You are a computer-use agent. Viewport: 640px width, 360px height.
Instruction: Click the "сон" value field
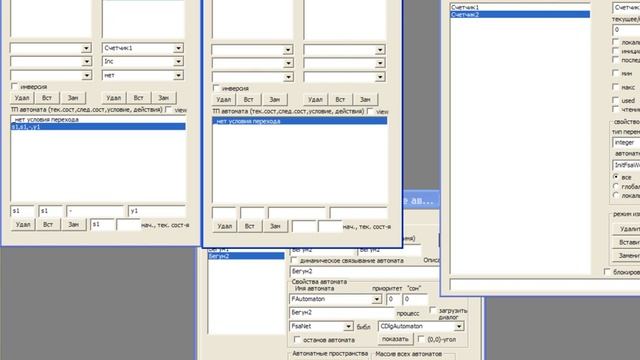(x=415, y=299)
